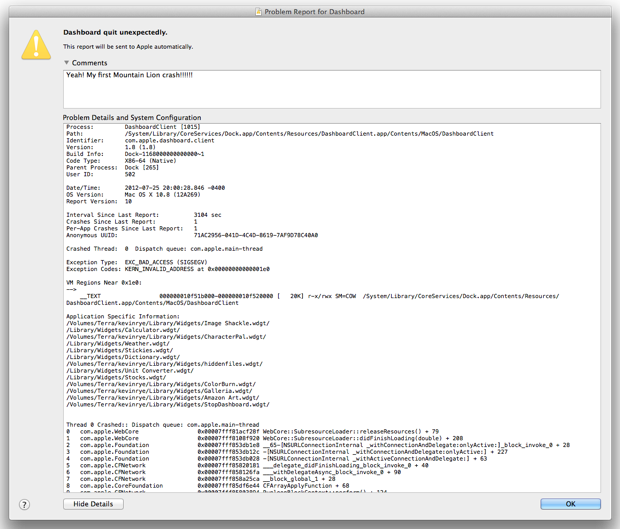Viewport: 620px width, 529px height.
Task: Click the OK button
Action: point(570,504)
